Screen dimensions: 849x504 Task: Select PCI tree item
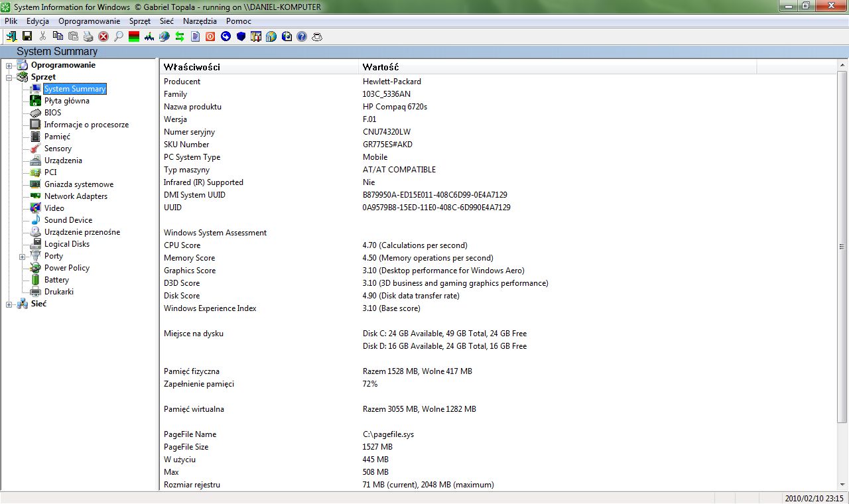tap(50, 172)
